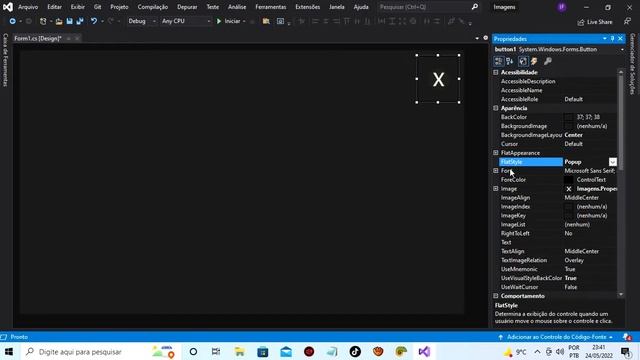This screenshot has width=640, height=360.
Task: Open the Any CPU platform dropdown
Action: 186,21
